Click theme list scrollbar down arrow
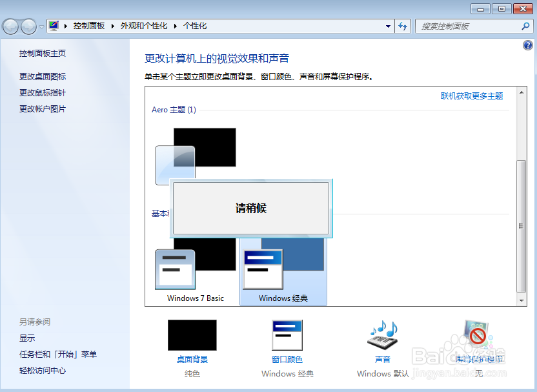Viewport: 537px width, 392px height. (522, 300)
